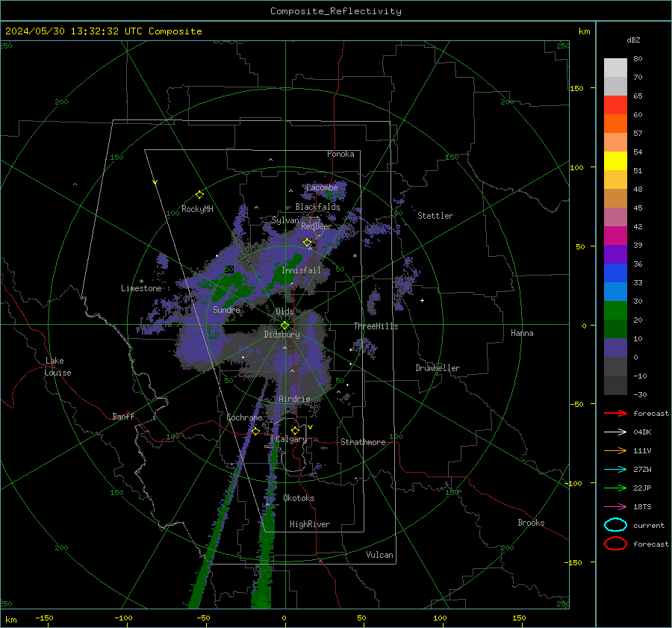This screenshot has width=672, height=628.
Task: Click the Vulcan town label
Action: click(379, 555)
